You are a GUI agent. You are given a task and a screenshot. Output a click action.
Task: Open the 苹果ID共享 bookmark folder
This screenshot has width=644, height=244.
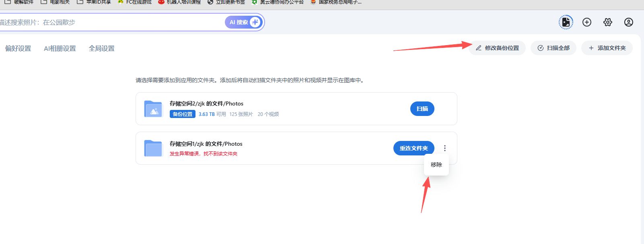[x=94, y=2]
